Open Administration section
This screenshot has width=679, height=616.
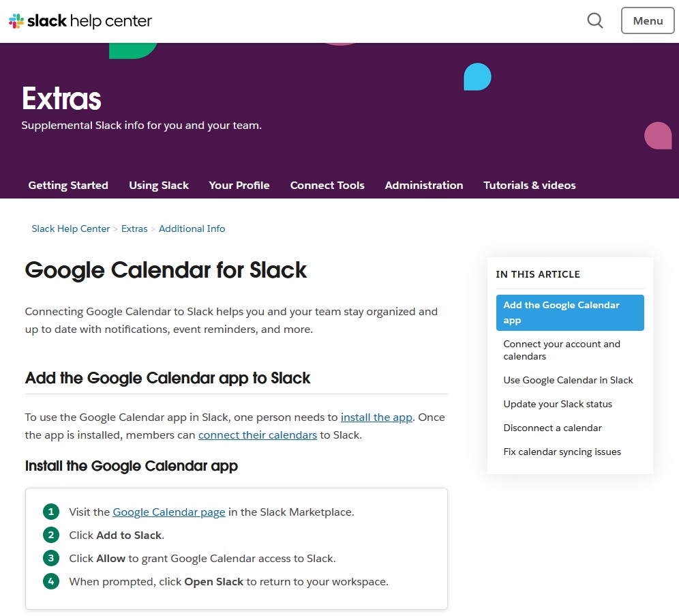click(423, 186)
